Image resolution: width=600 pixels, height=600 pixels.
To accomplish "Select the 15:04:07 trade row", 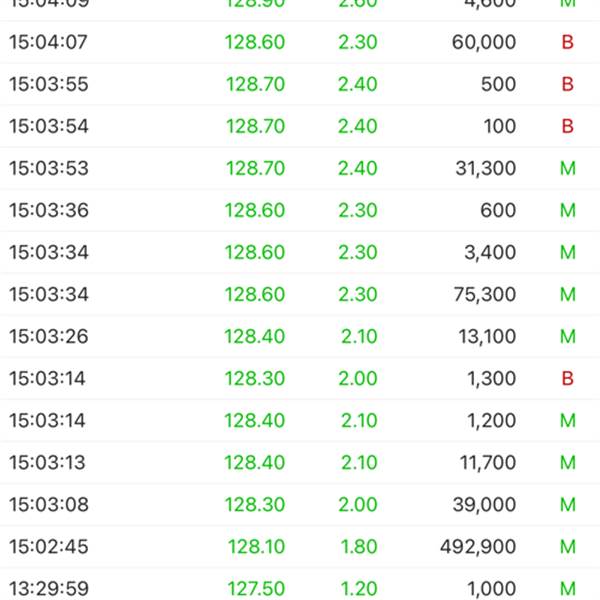I will tap(300, 42).
